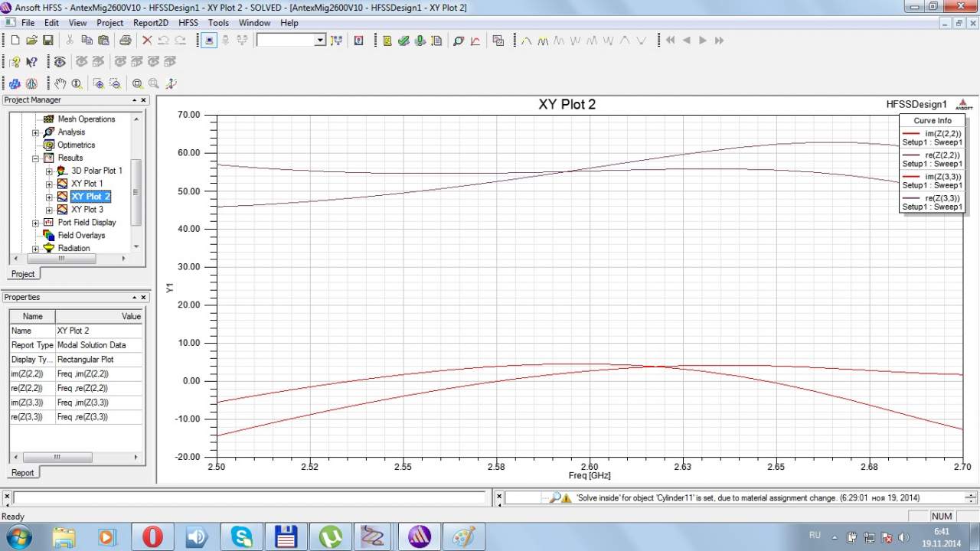Open the Report2D menu

150,23
